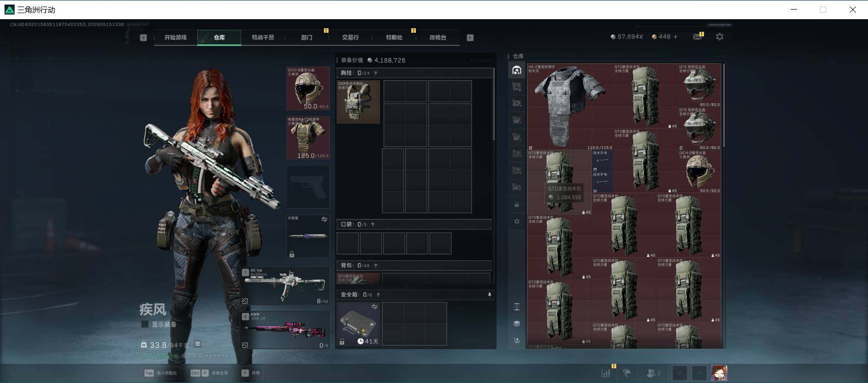
Task: Toggle the pin on the 安全箱 header
Action: point(489,295)
